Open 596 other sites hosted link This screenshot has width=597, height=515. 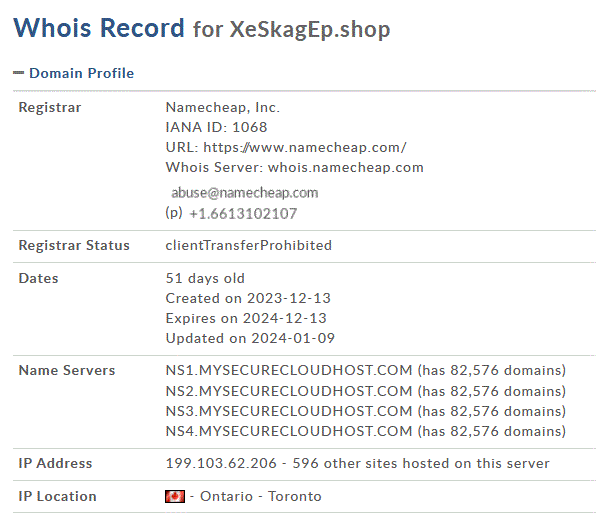(421, 464)
